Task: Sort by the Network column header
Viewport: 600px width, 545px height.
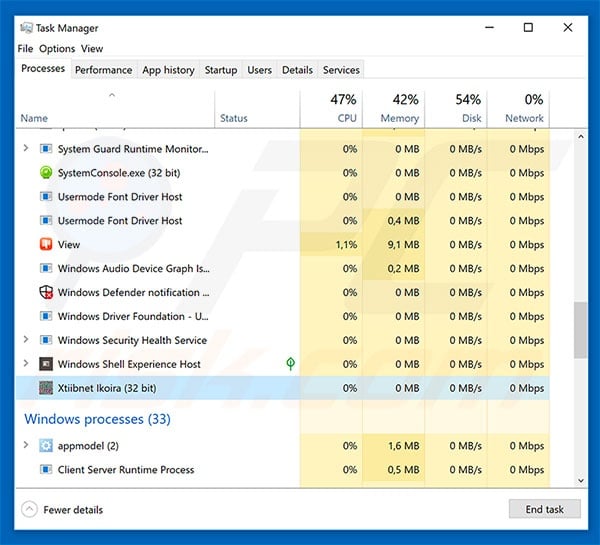Action: coord(518,109)
